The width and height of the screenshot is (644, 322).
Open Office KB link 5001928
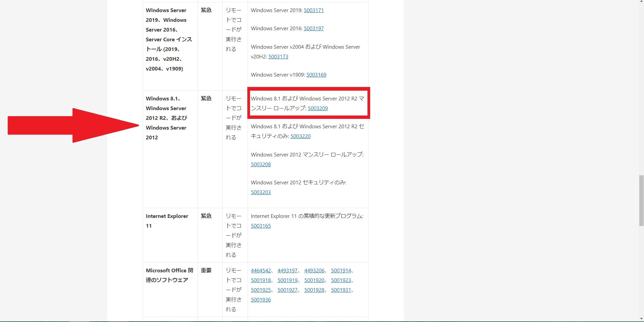[314, 290]
